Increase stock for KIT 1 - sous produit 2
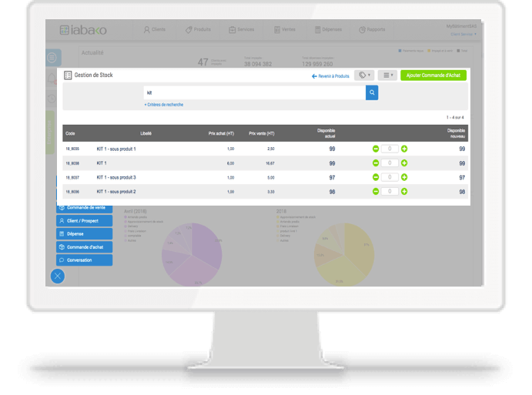The image size is (532, 395). click(x=404, y=192)
